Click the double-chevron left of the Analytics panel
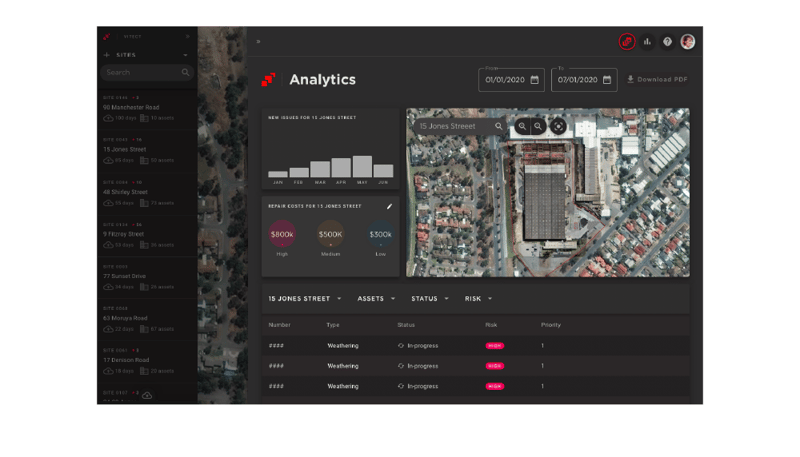This screenshot has width=800, height=457. click(258, 41)
